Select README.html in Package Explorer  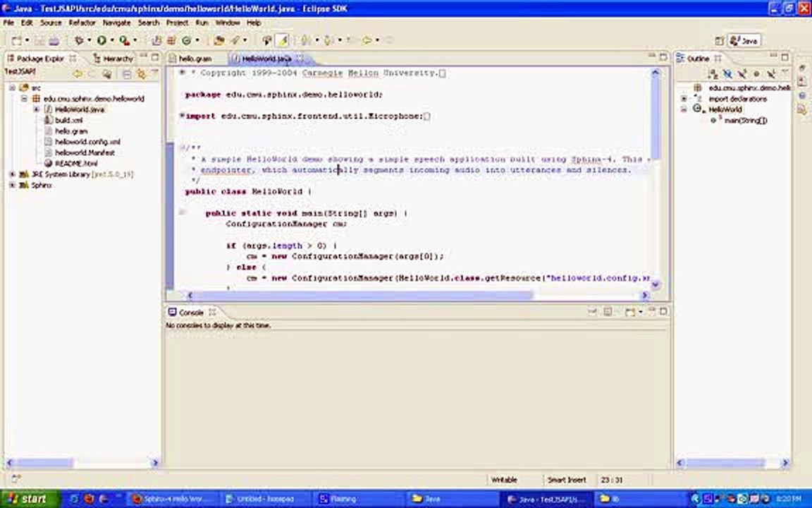75,163
